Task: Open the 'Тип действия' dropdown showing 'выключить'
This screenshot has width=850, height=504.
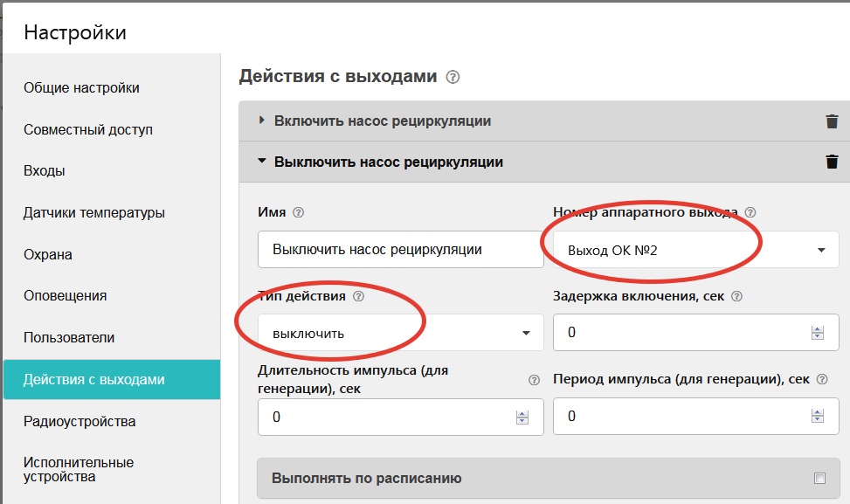Action: pyautogui.click(x=400, y=333)
